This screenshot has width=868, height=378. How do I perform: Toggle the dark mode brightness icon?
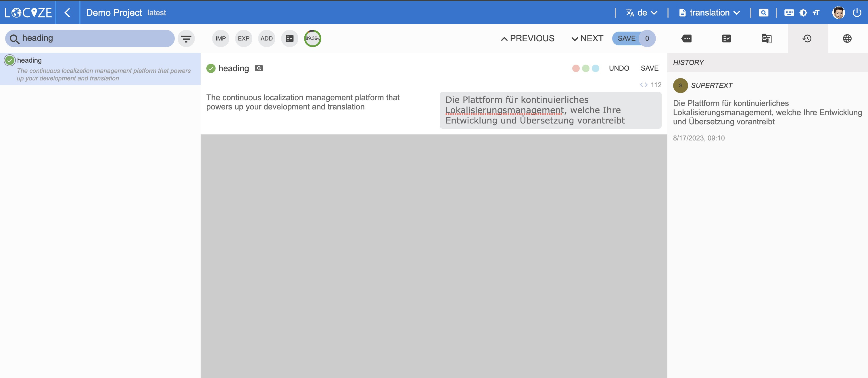(x=803, y=13)
